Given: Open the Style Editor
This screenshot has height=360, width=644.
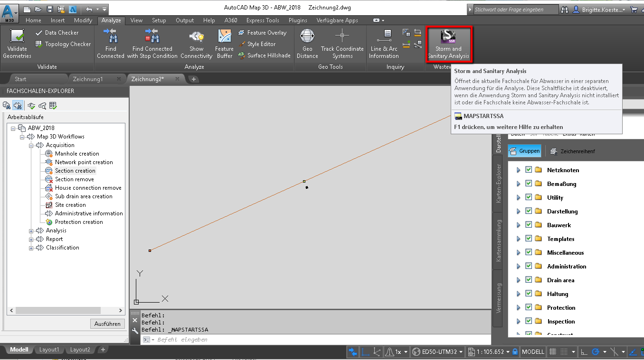Looking at the screenshot, I should click(x=256, y=44).
